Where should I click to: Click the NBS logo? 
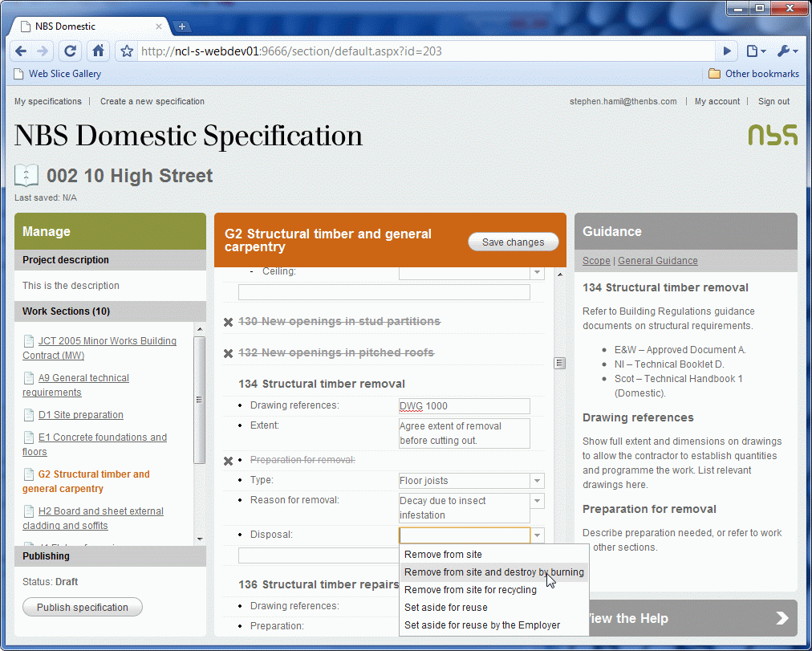click(773, 135)
